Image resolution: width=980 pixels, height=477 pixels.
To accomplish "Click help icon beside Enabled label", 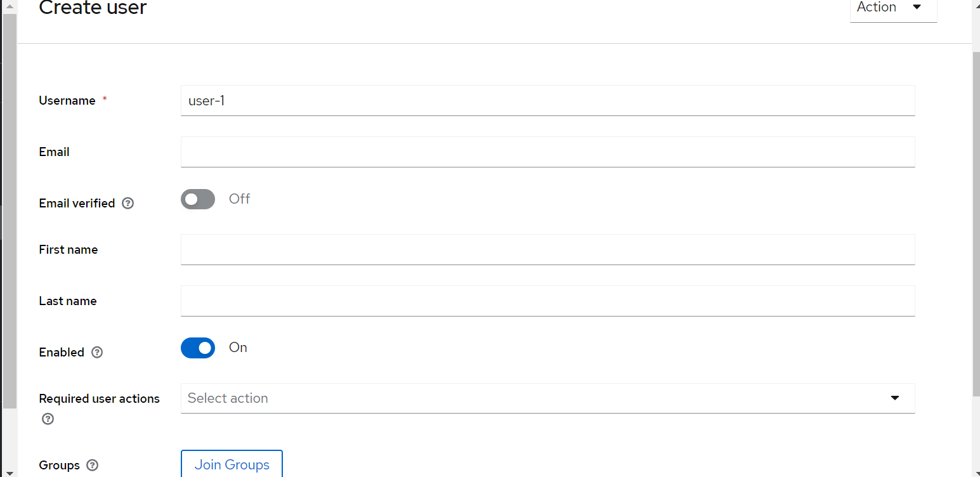I will pos(97,353).
